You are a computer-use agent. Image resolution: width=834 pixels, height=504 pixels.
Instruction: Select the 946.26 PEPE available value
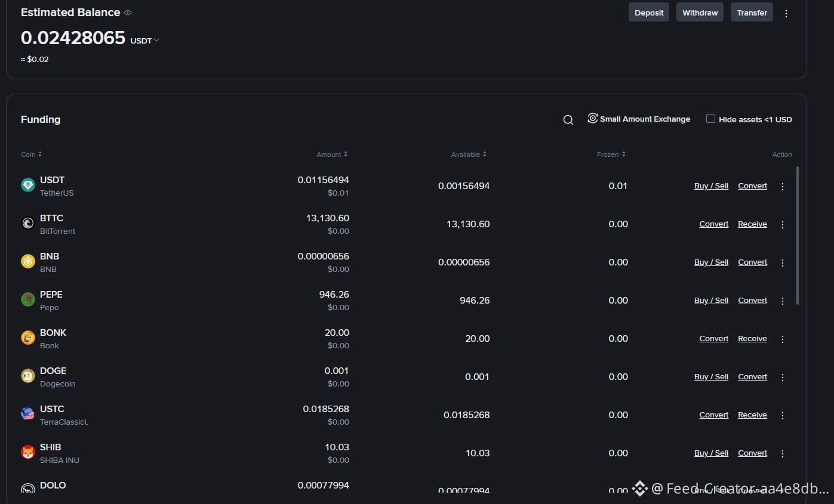pos(475,301)
